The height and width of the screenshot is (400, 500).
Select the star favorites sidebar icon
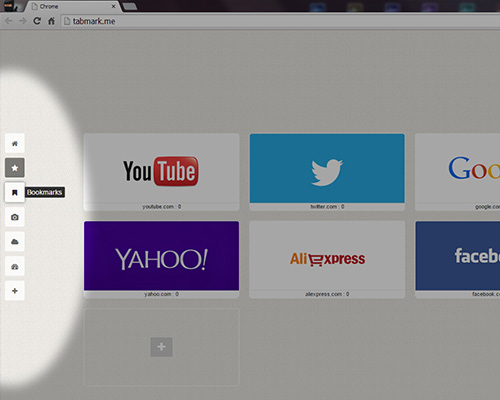point(15,168)
